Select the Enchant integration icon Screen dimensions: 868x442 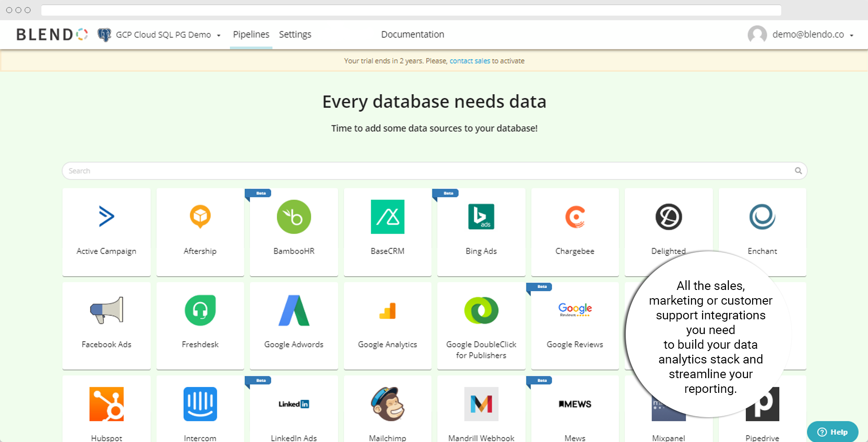tap(762, 217)
